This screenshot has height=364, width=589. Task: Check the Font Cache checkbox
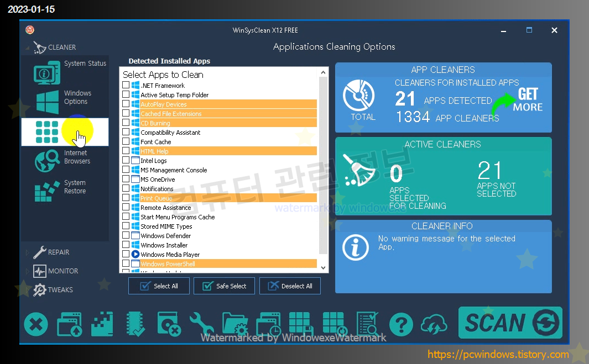(x=126, y=141)
